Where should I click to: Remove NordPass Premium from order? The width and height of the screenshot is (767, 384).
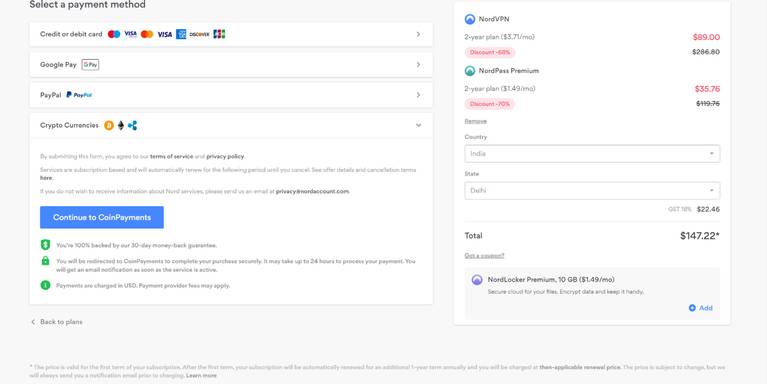(x=475, y=121)
